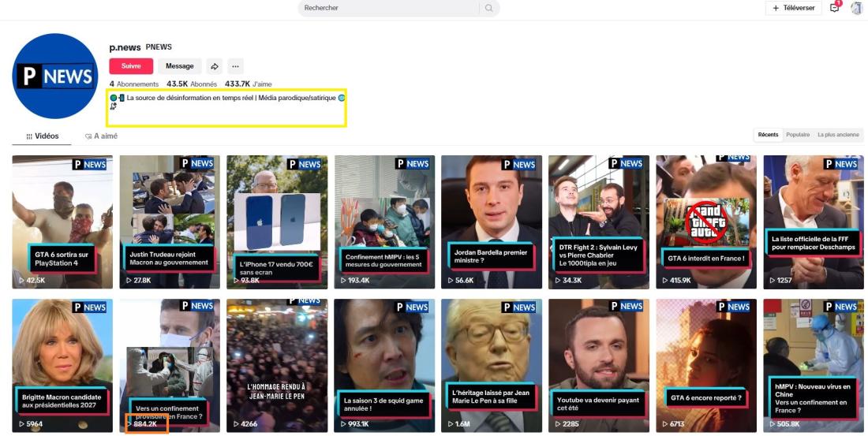Click the 6713 view count
This screenshot has height=436, width=868.
[x=674, y=424]
